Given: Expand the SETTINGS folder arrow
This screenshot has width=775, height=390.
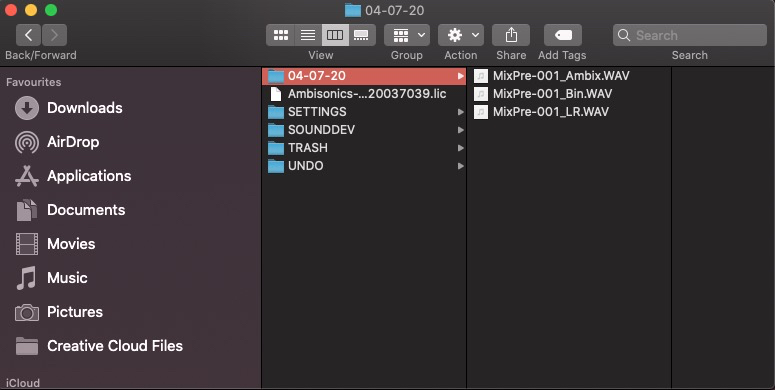Looking at the screenshot, I should (x=461, y=112).
